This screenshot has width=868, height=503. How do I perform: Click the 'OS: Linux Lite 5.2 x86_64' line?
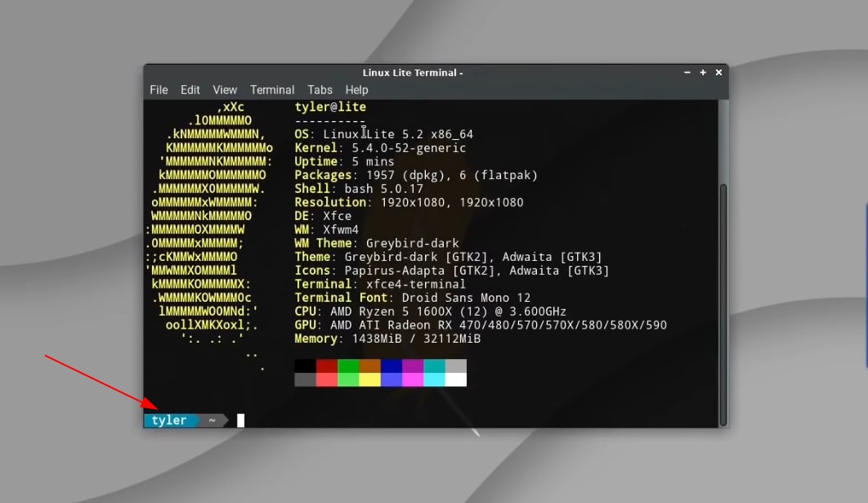pyautogui.click(x=383, y=134)
